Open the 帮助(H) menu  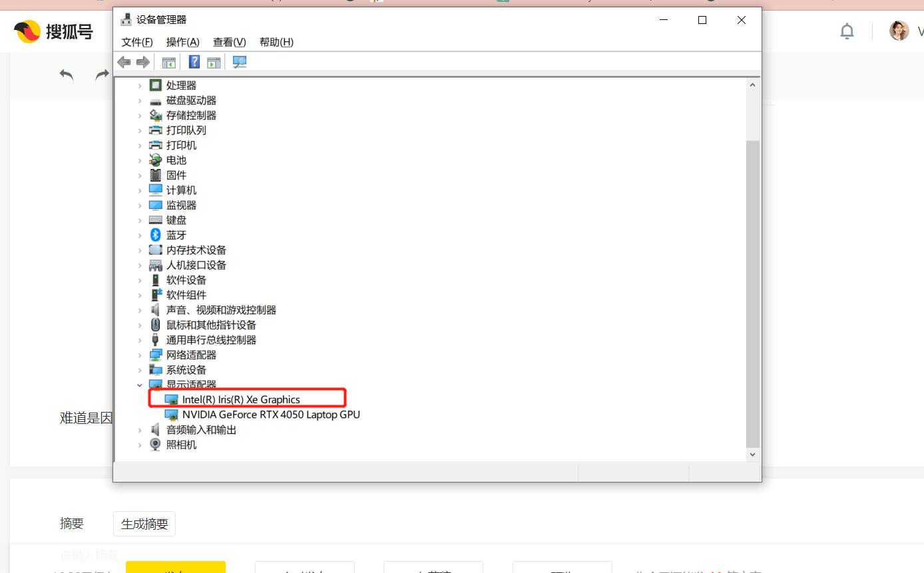coord(276,42)
